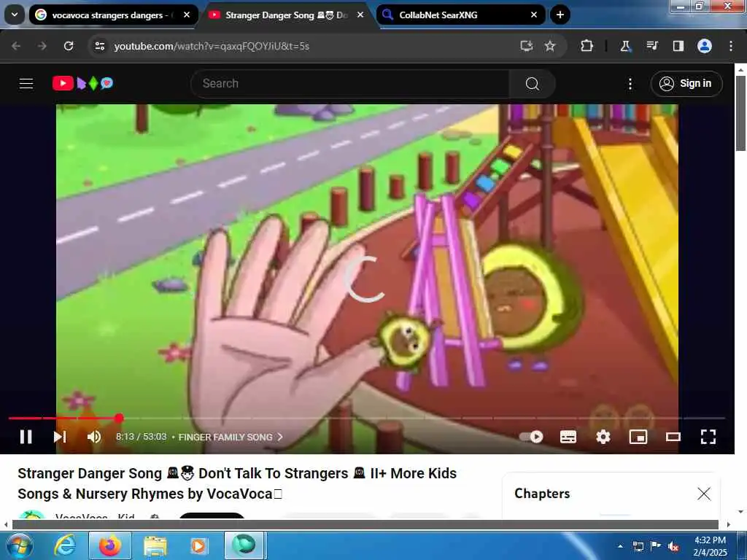Bookmark this page with star

pos(550,46)
